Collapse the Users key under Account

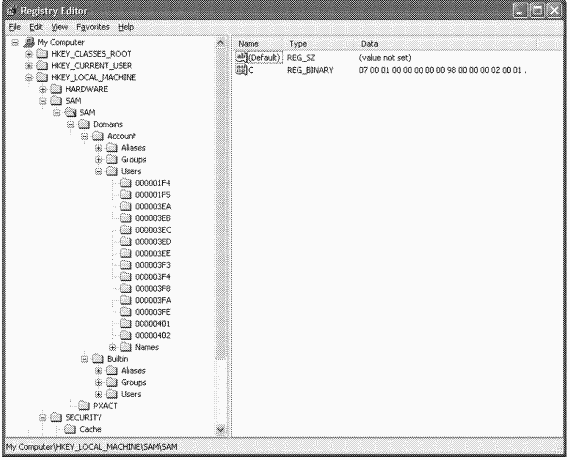click(99, 171)
